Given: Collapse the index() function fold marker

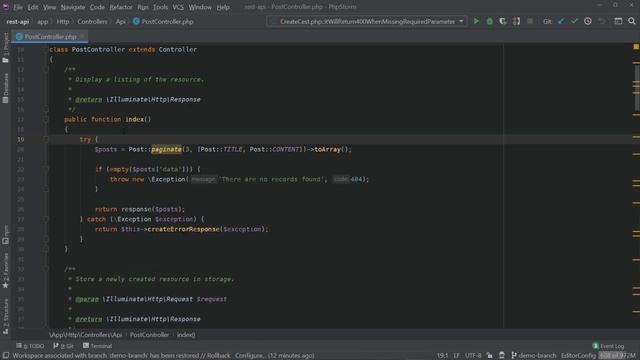Looking at the screenshot, I should pos(46,120).
